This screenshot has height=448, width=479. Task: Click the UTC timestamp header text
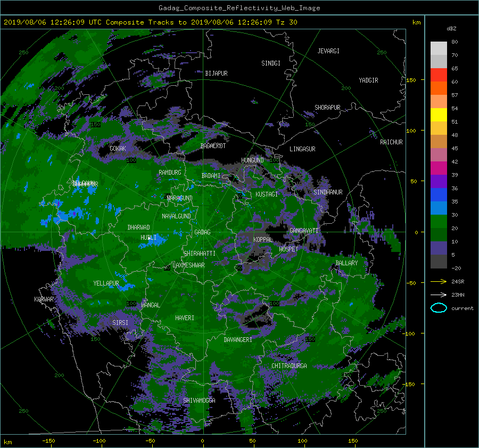[x=150, y=22]
